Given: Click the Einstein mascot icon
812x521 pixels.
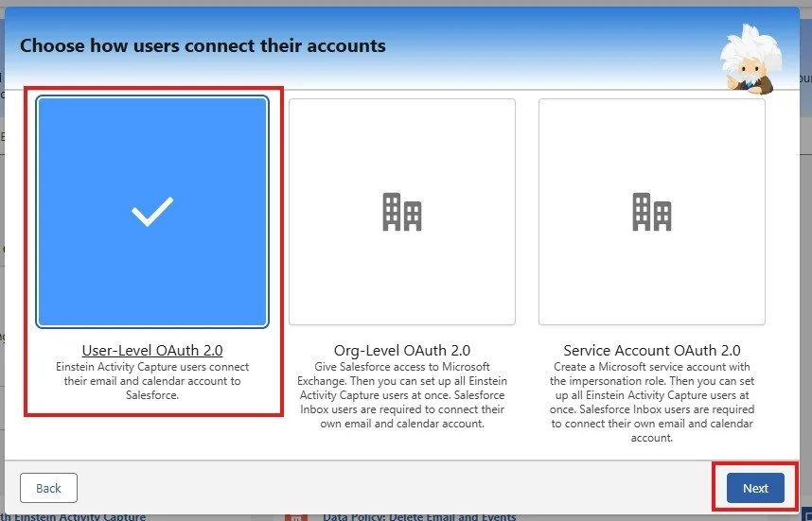Looking at the screenshot, I should click(x=751, y=60).
